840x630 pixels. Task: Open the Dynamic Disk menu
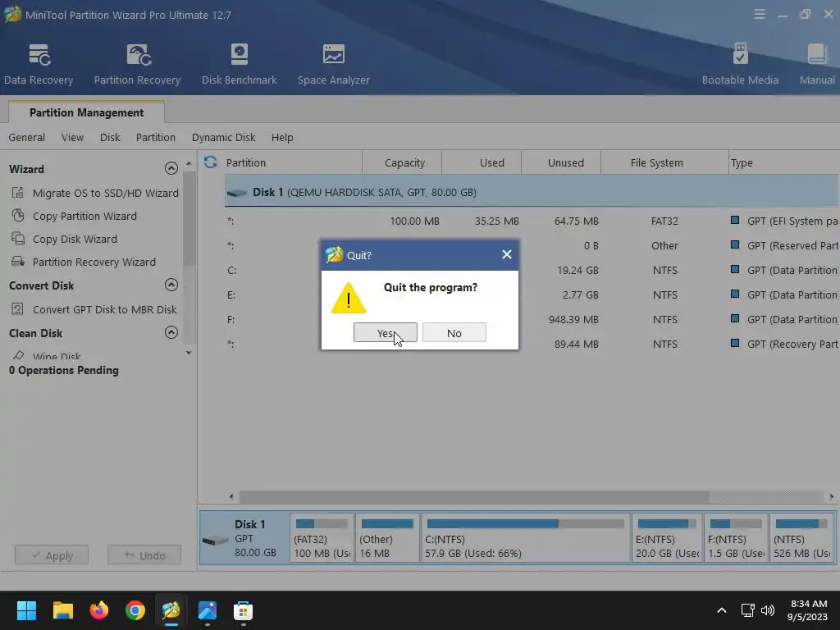[223, 137]
